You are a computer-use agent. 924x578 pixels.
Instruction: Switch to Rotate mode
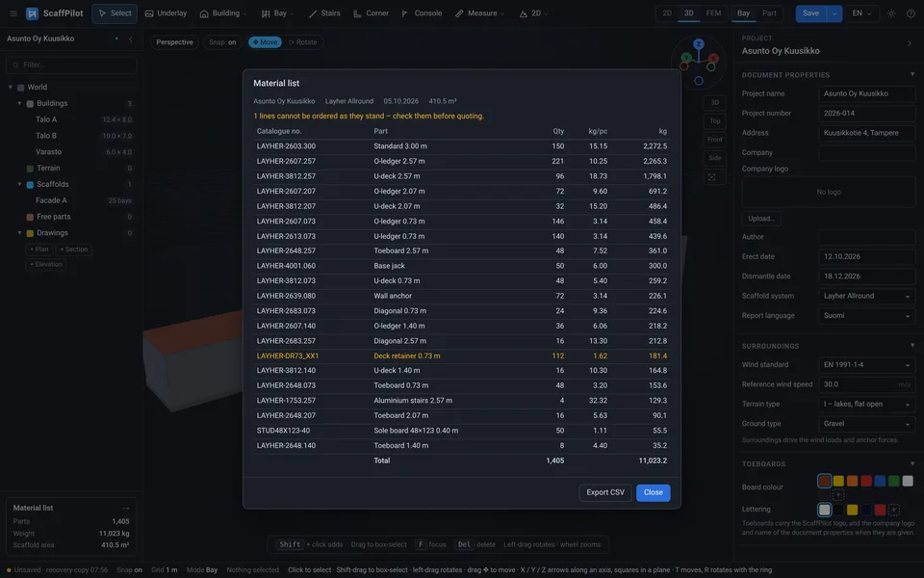(x=302, y=42)
